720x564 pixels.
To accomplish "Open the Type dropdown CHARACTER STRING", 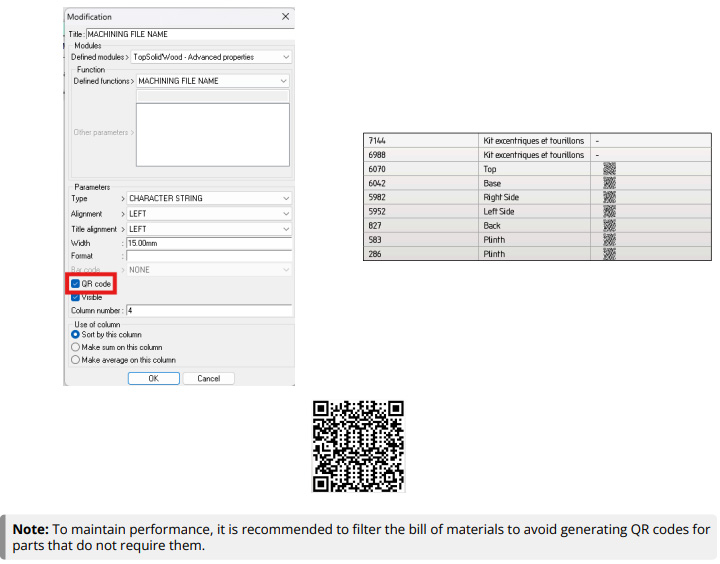I will (x=209, y=198).
